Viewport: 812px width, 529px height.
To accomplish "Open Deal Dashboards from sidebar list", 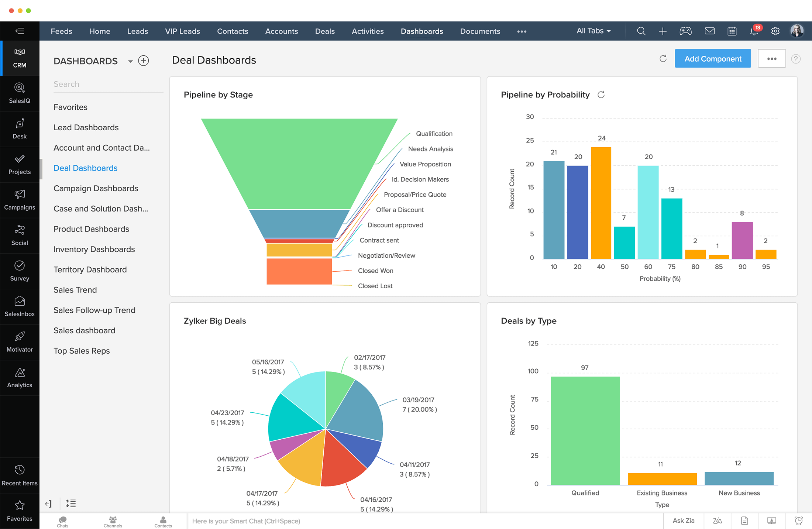I will 85,168.
